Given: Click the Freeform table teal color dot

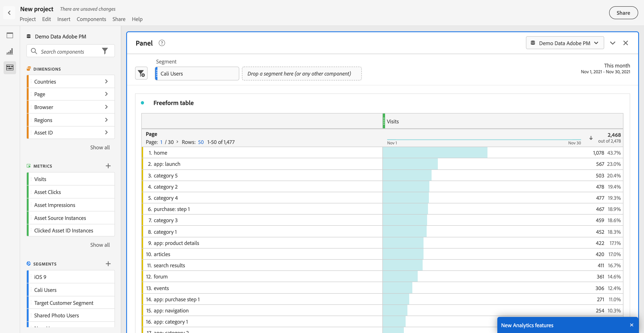Looking at the screenshot, I should tap(142, 103).
